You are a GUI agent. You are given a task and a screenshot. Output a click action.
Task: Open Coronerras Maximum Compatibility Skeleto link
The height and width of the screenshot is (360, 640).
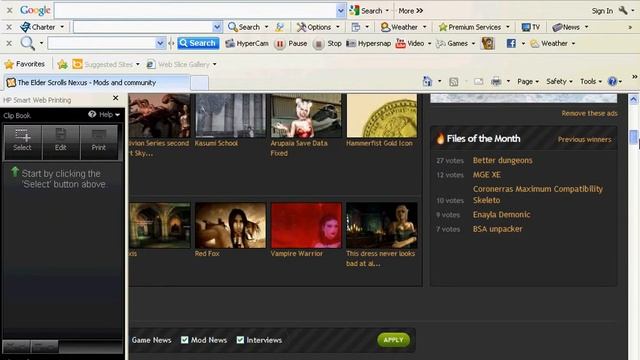(x=538, y=194)
